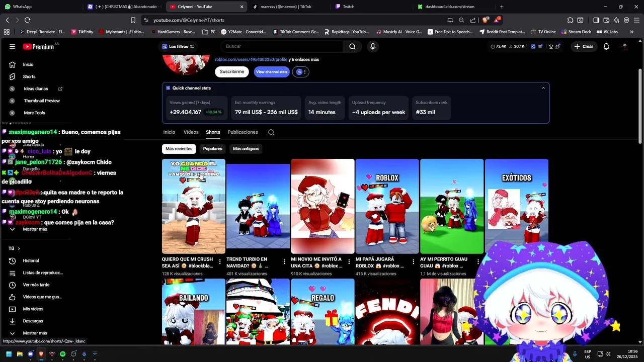
Task: Expand the Tú section chevron
Action: 19,248
